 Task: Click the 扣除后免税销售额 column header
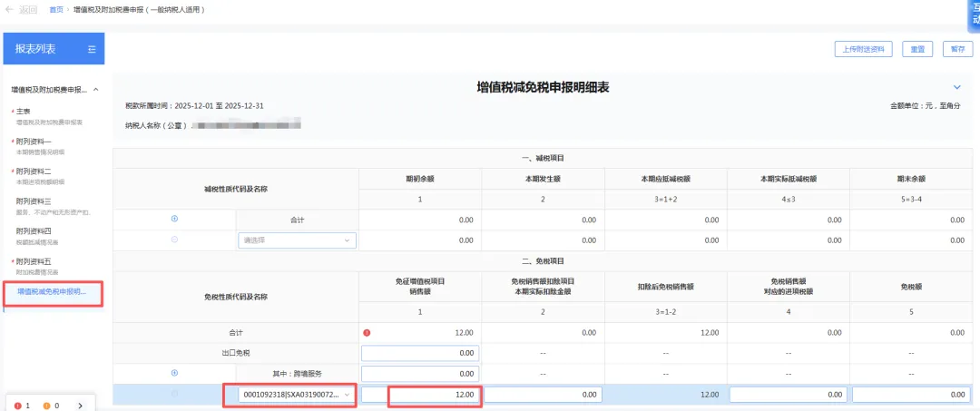point(666,287)
